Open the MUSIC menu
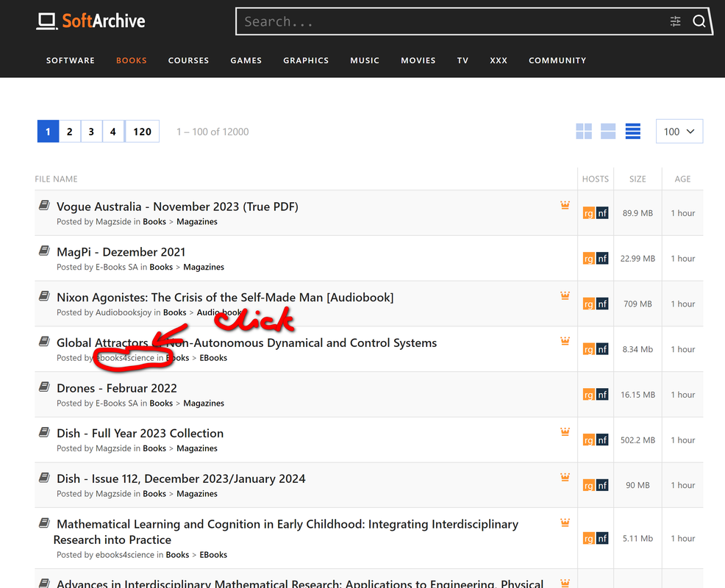Viewport: 725px width, 588px height. click(365, 60)
